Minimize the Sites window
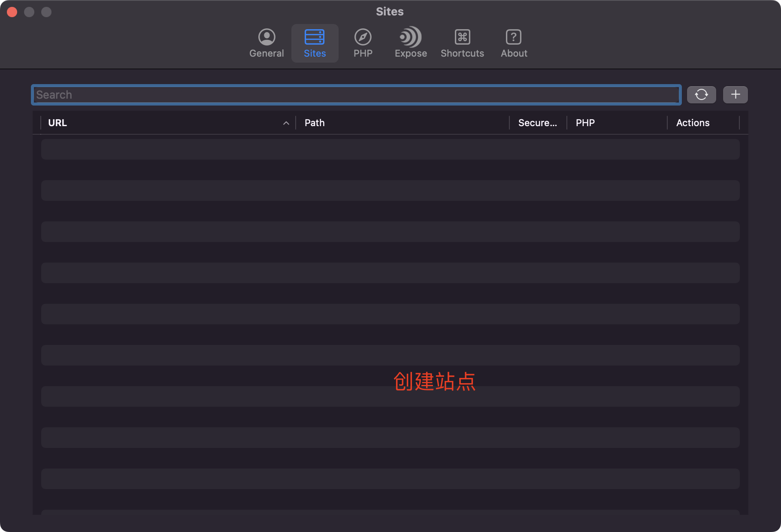Image resolution: width=781 pixels, height=532 pixels. 29,12
